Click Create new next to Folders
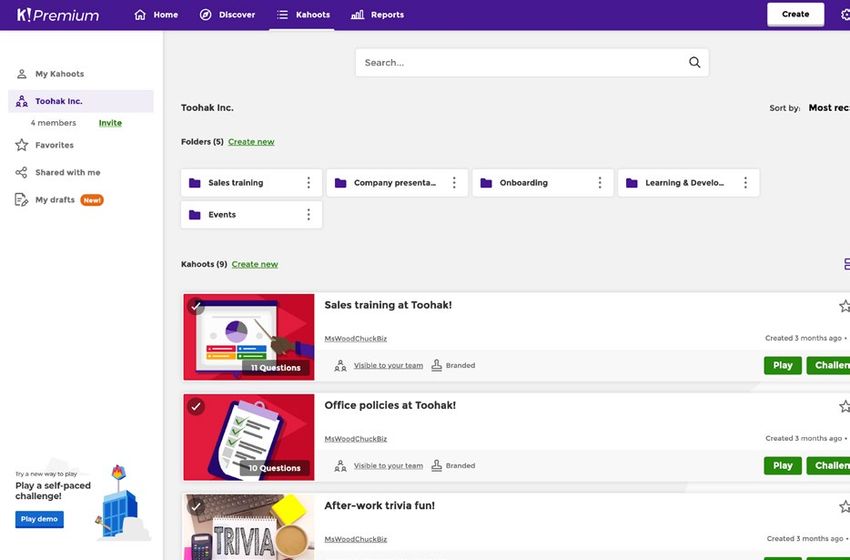The height and width of the screenshot is (560, 850). 251,142
